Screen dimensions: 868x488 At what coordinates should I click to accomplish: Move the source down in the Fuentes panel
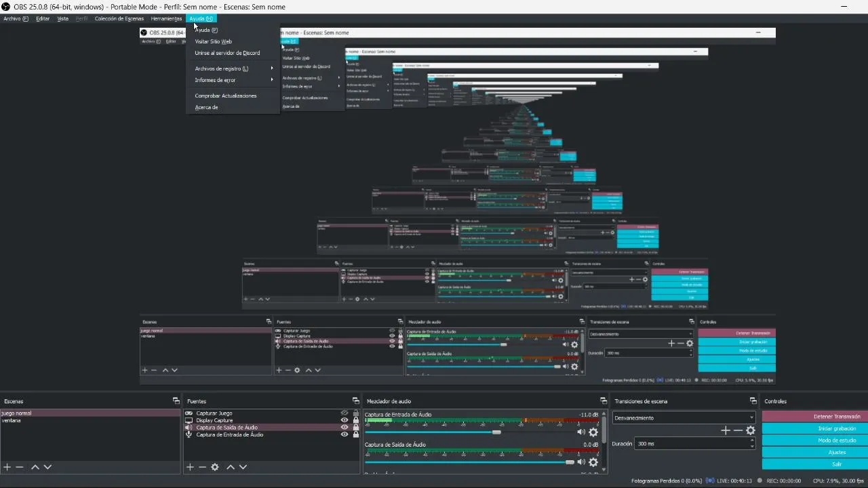coord(243,467)
